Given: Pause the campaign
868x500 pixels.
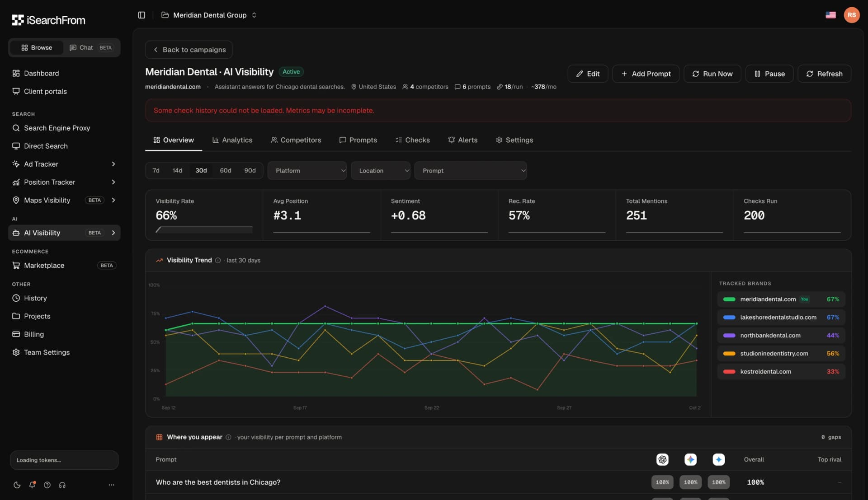Looking at the screenshot, I should 769,74.
